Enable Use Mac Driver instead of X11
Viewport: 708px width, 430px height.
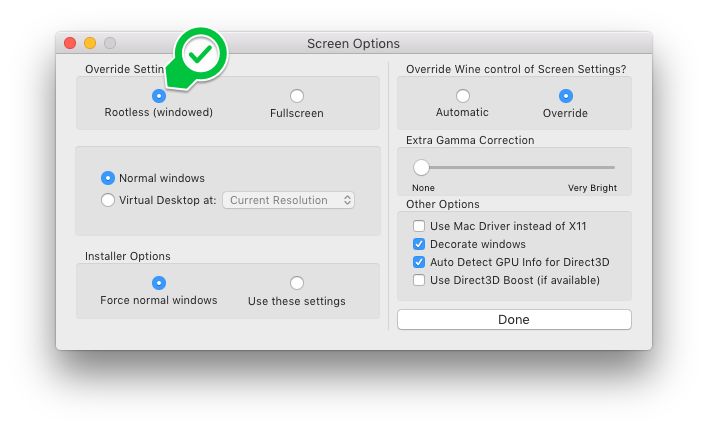point(420,226)
